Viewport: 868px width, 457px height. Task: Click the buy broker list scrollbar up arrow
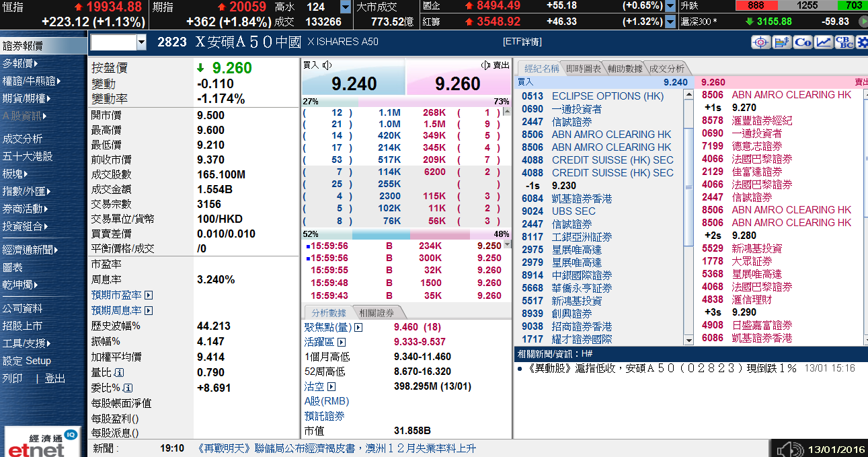[688, 95]
